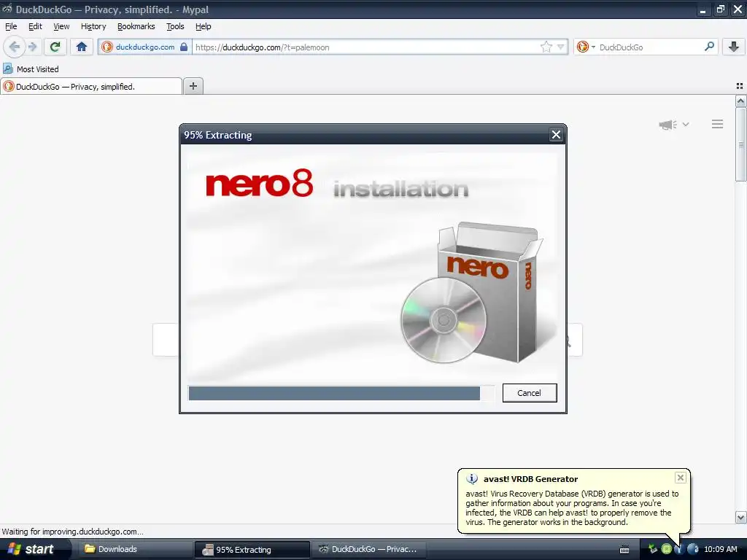Click the vertical scrollbar thumb
This screenshot has width=747, height=560.
point(740,144)
